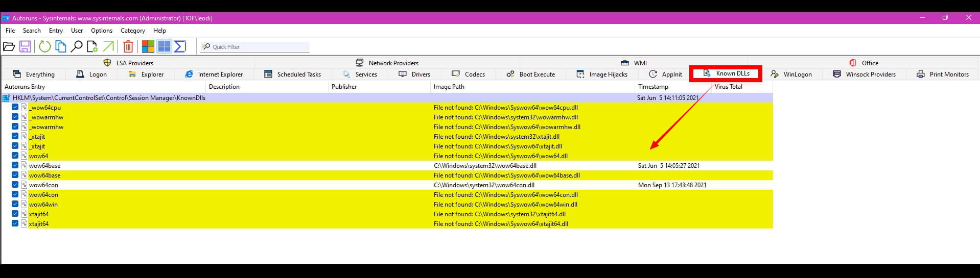This screenshot has width=980, height=278.
Task: Sort by the Timestamp column header
Action: pos(673,87)
